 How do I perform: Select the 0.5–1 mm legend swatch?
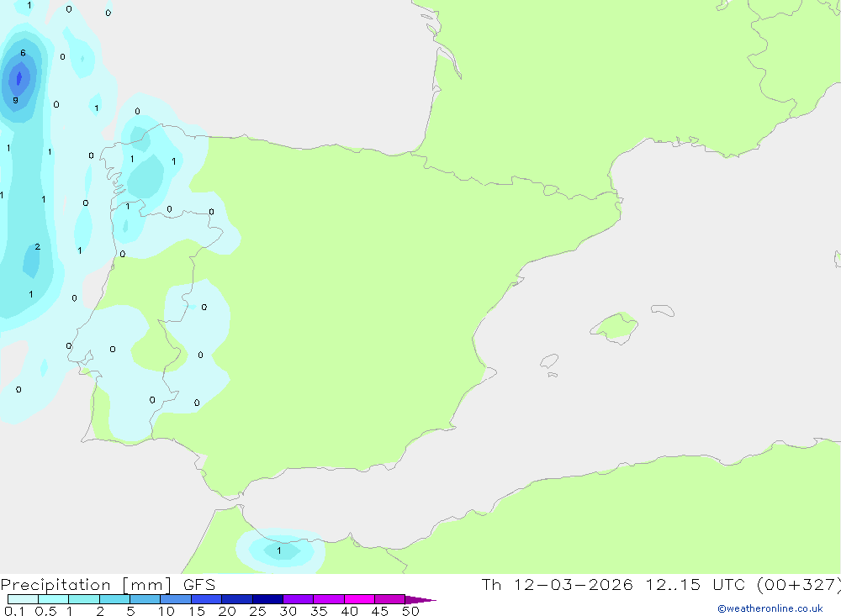click(x=54, y=599)
